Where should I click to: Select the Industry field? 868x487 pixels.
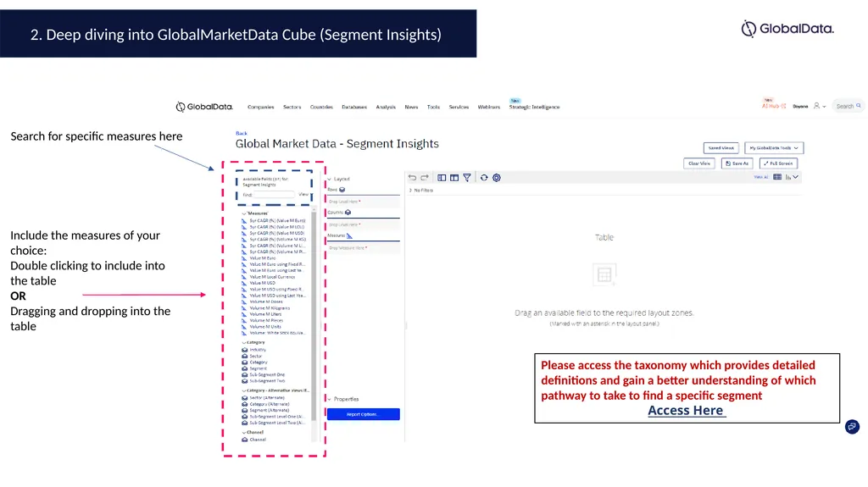pyautogui.click(x=258, y=350)
